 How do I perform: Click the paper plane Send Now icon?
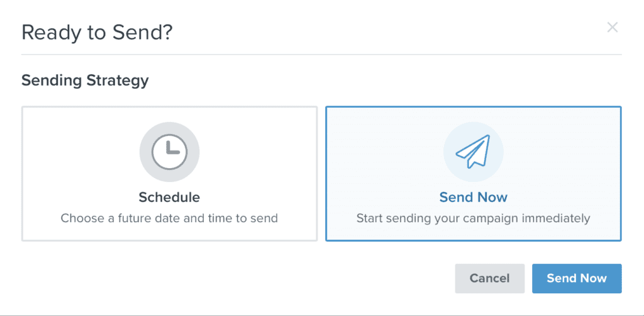473,152
